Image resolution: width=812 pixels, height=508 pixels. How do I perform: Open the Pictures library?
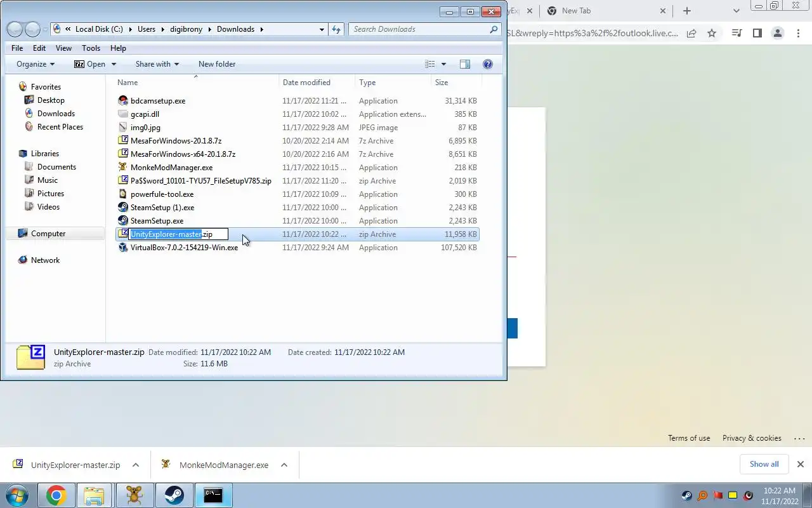pyautogui.click(x=51, y=194)
